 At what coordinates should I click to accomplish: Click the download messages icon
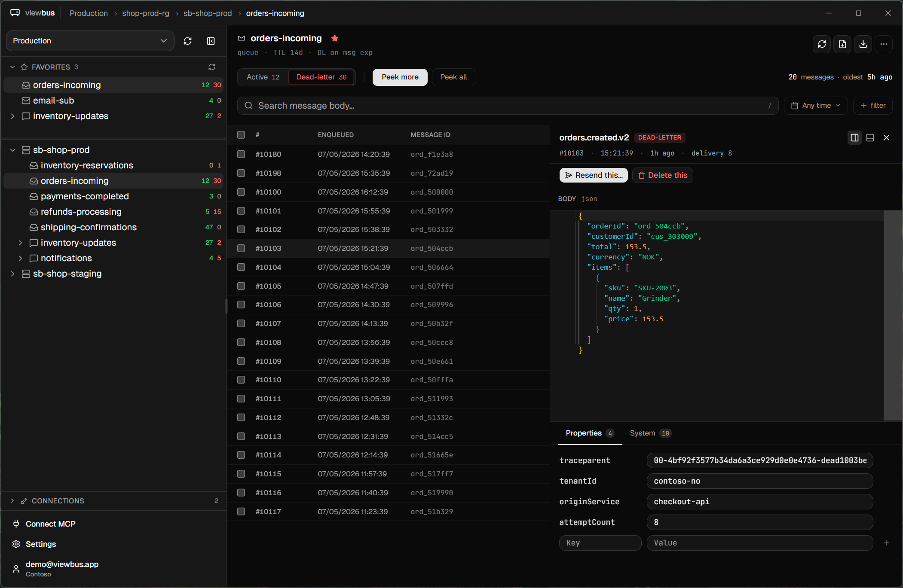863,44
